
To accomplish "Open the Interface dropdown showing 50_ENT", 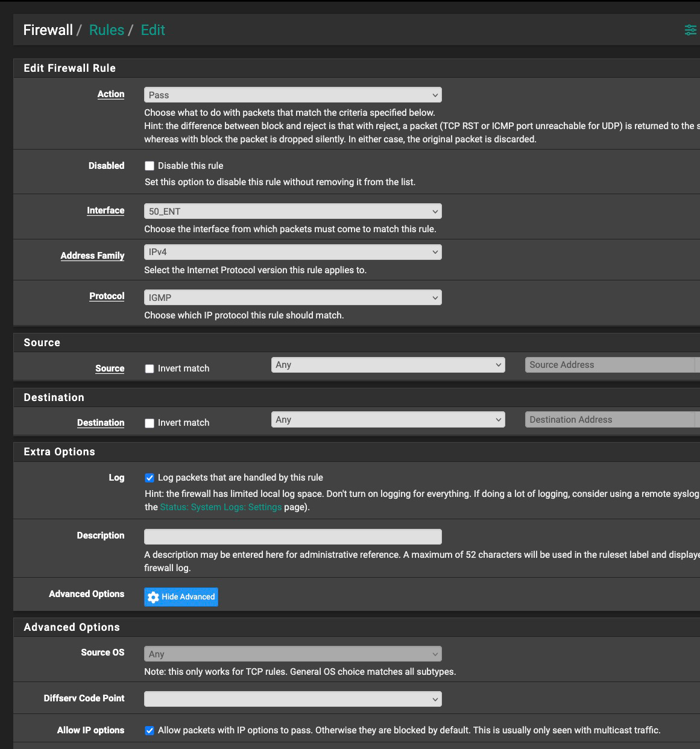I will 292,212.
